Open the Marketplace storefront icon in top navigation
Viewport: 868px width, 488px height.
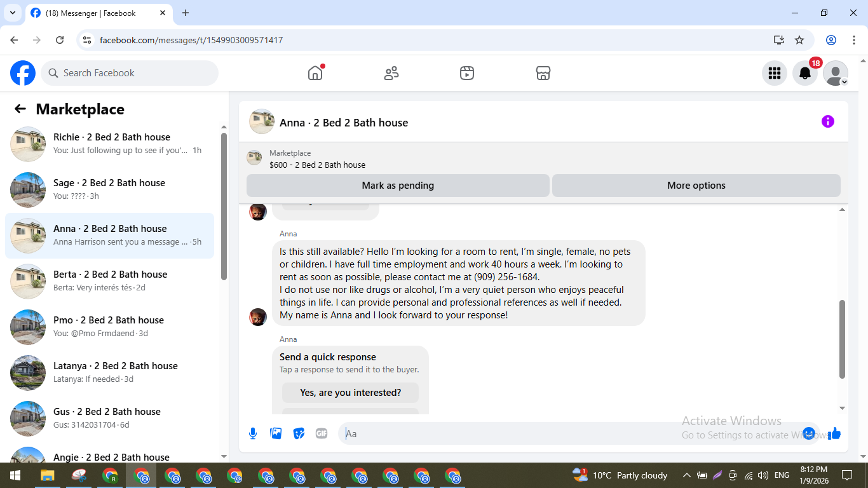[543, 73]
